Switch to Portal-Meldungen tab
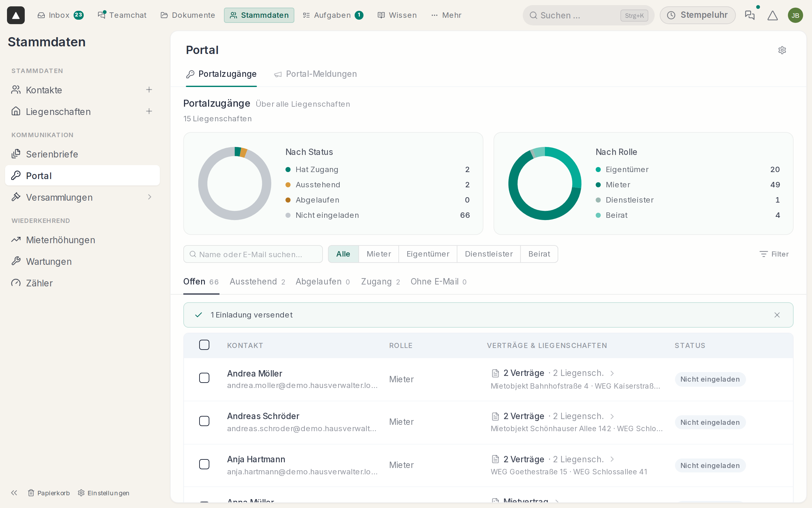The width and height of the screenshot is (812, 508). 315,74
